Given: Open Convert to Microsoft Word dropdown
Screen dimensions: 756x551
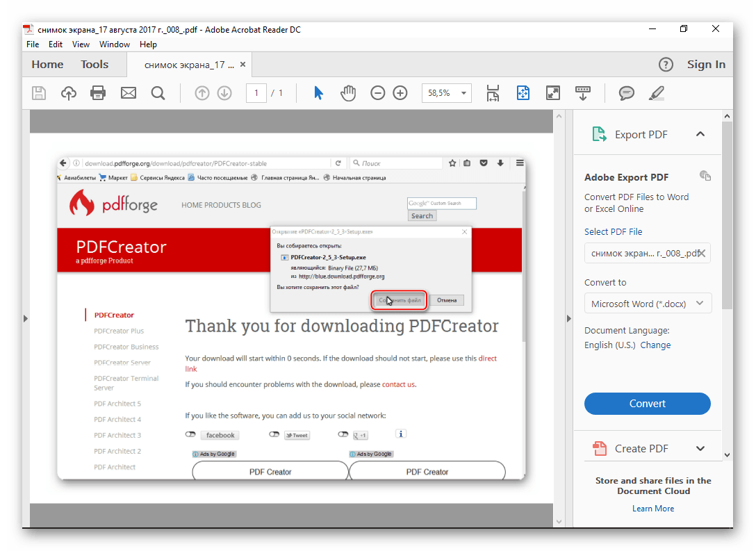Looking at the screenshot, I should click(648, 304).
